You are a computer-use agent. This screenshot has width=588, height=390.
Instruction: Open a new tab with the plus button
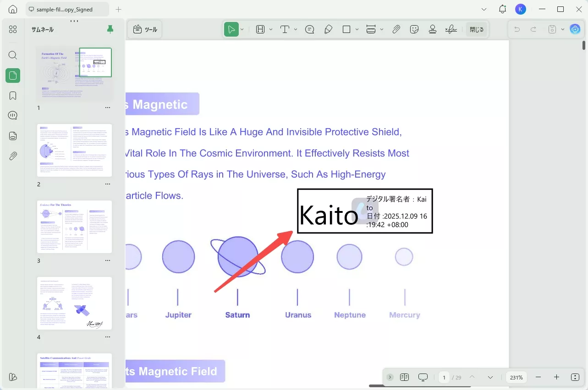click(119, 9)
